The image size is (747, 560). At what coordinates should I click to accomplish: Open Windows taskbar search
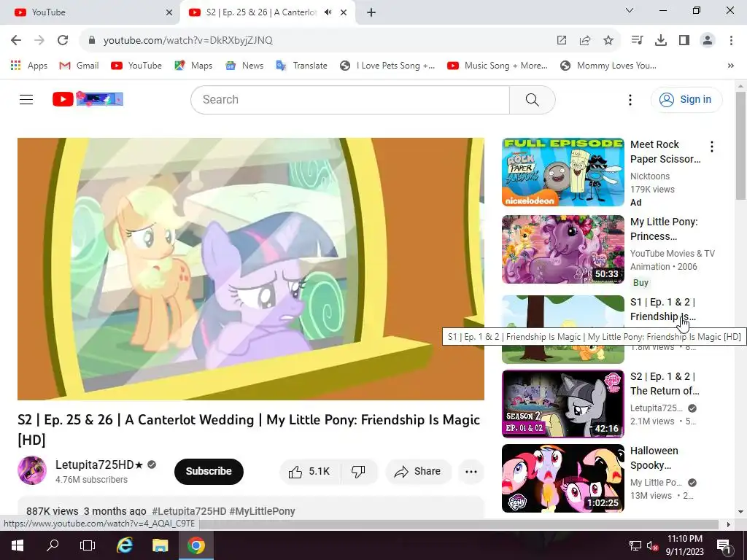(x=53, y=545)
